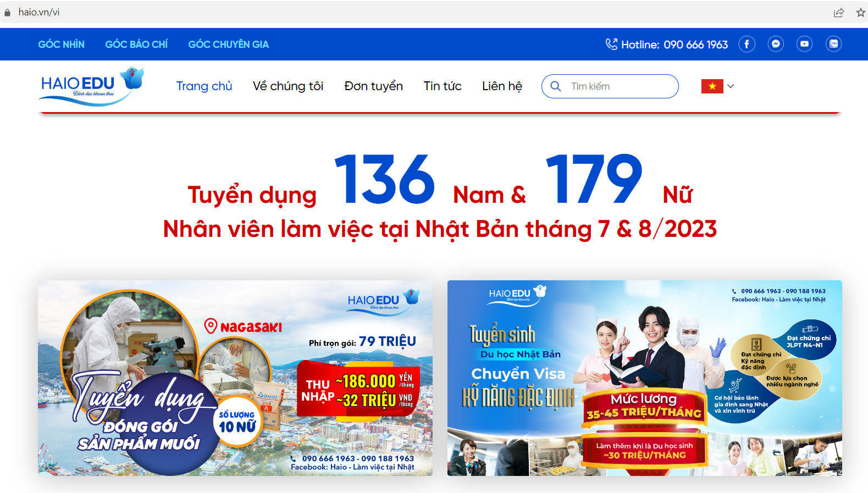The width and height of the screenshot is (868, 493).
Task: Open the Trang chủ menu item
Action: click(x=204, y=86)
